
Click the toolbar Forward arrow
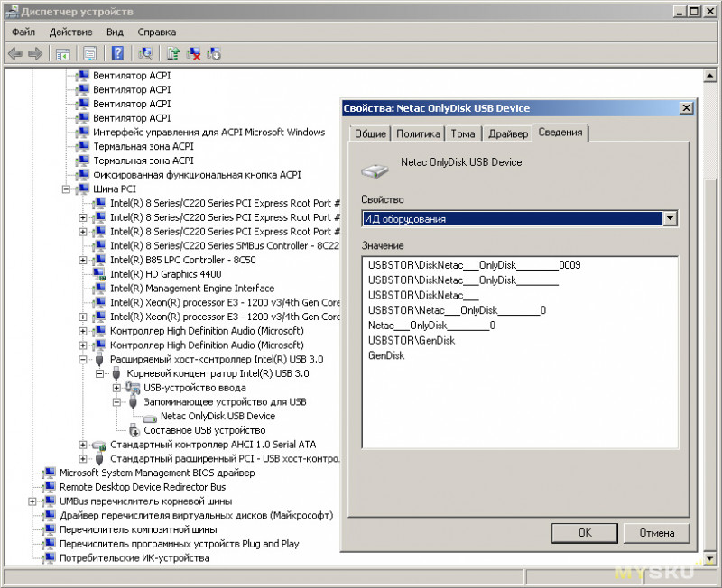(35, 54)
